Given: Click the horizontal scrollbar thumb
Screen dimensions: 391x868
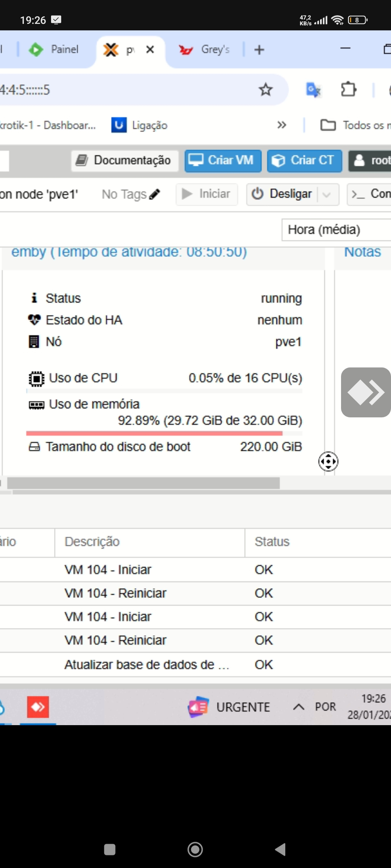Looking at the screenshot, I should (143, 483).
